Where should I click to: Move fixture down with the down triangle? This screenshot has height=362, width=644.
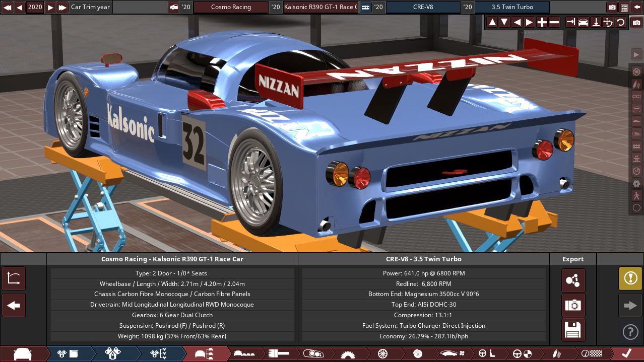pyautogui.click(x=504, y=22)
